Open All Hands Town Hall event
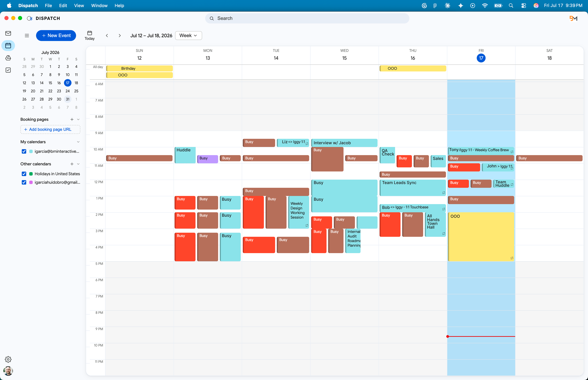This screenshot has height=380, width=588. click(435, 224)
